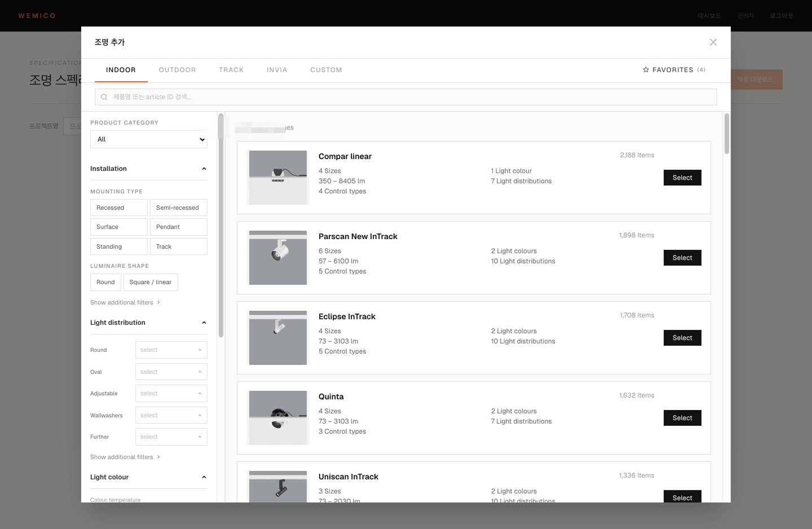Image resolution: width=812 pixels, height=529 pixels.
Task: Close the 조명 추가 dialog
Action: click(713, 42)
